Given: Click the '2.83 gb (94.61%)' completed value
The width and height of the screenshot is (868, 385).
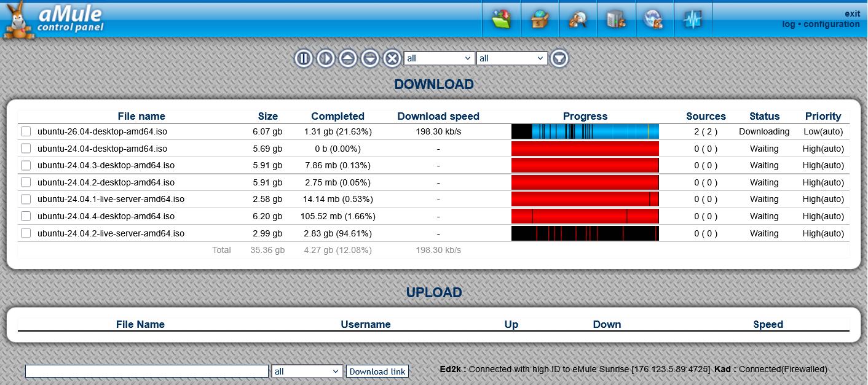Looking at the screenshot, I should coord(337,233).
